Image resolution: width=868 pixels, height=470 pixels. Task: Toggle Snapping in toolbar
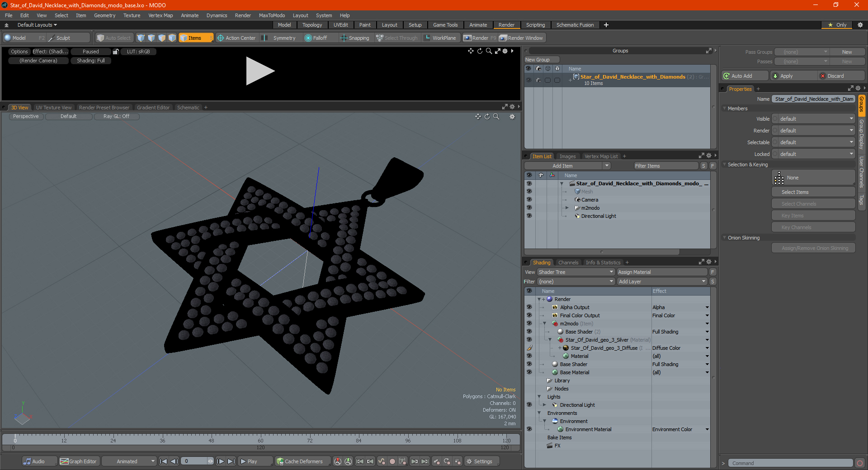coord(355,38)
